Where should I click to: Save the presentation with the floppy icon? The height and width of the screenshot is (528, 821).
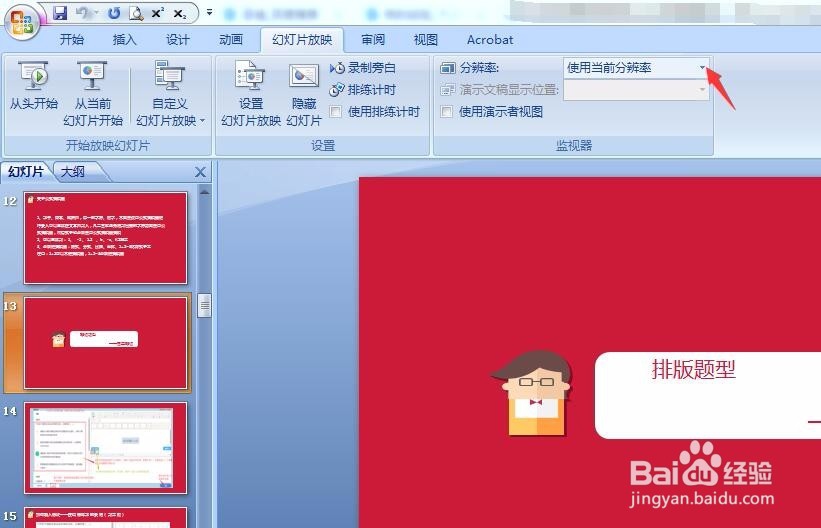[60, 13]
